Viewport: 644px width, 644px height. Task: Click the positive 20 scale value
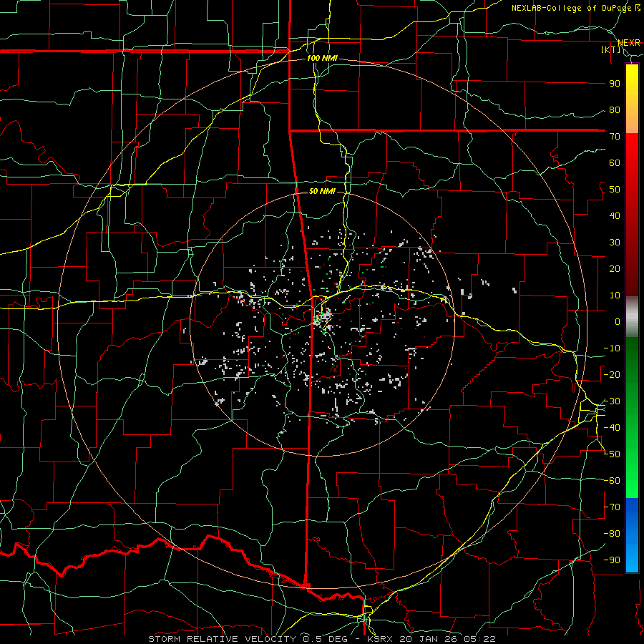[x=615, y=268]
